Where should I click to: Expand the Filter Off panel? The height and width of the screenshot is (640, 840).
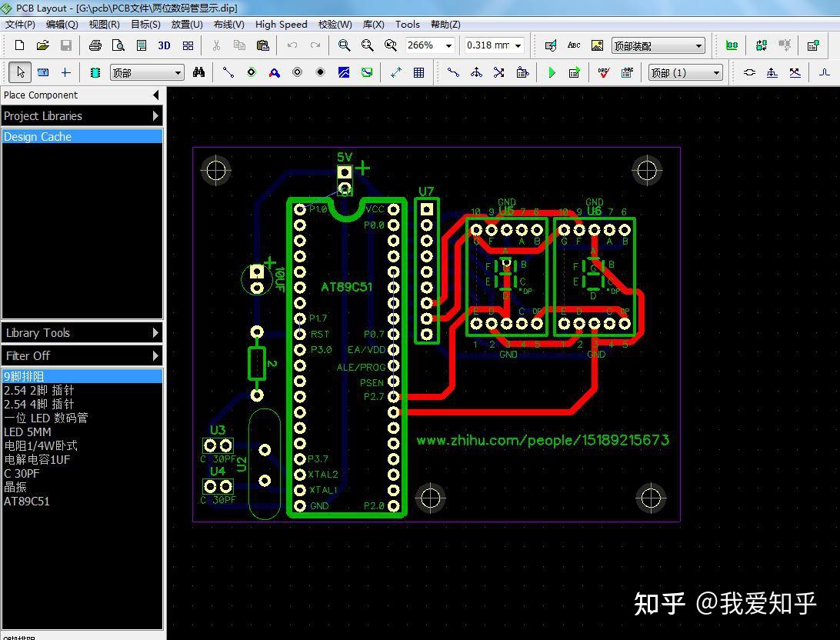coord(82,355)
